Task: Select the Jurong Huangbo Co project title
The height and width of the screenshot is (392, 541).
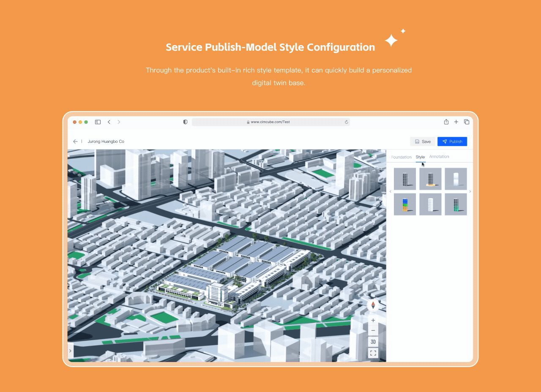Action: (106, 142)
